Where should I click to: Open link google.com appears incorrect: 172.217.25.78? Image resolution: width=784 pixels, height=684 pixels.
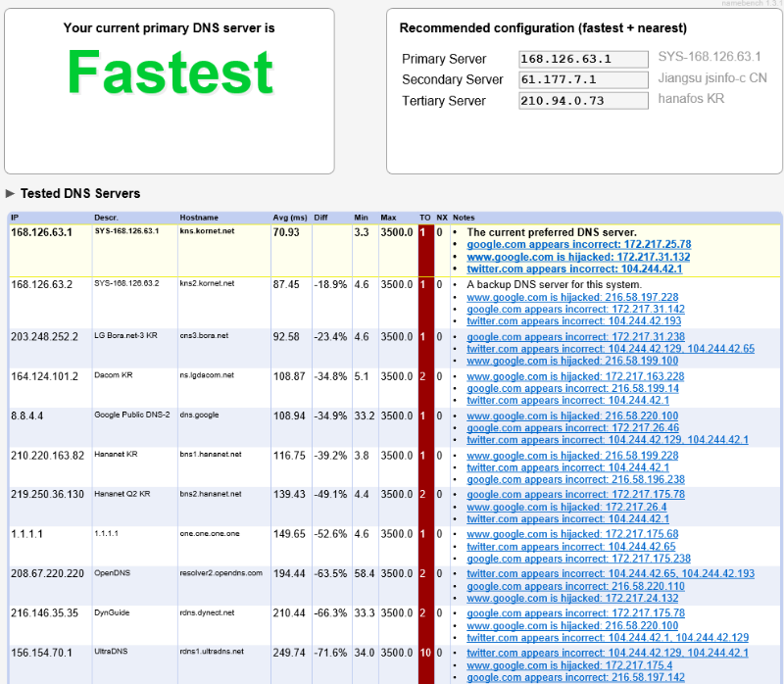click(578, 244)
